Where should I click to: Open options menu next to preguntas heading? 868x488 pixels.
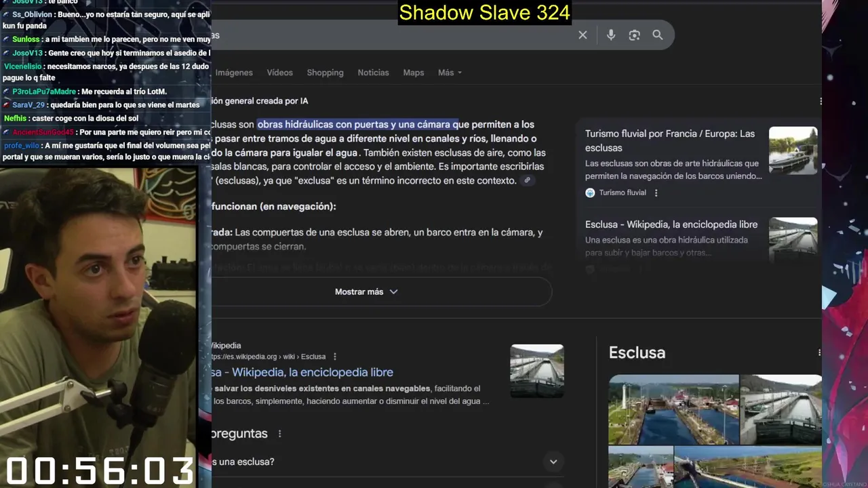click(x=279, y=434)
